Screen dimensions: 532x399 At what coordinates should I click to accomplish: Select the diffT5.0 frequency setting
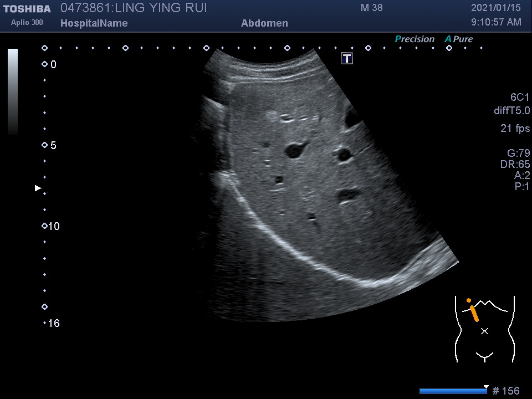pyautogui.click(x=511, y=111)
